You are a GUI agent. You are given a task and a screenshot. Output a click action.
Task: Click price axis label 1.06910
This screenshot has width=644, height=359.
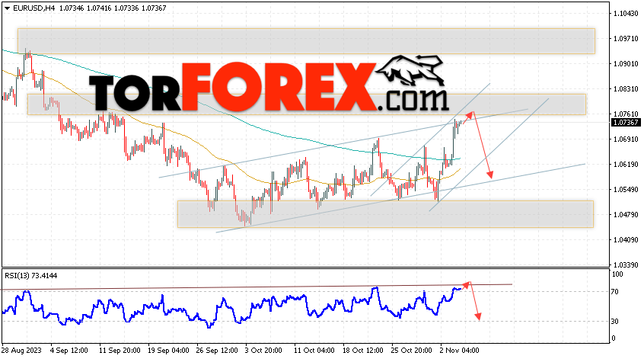pyautogui.click(x=626, y=139)
